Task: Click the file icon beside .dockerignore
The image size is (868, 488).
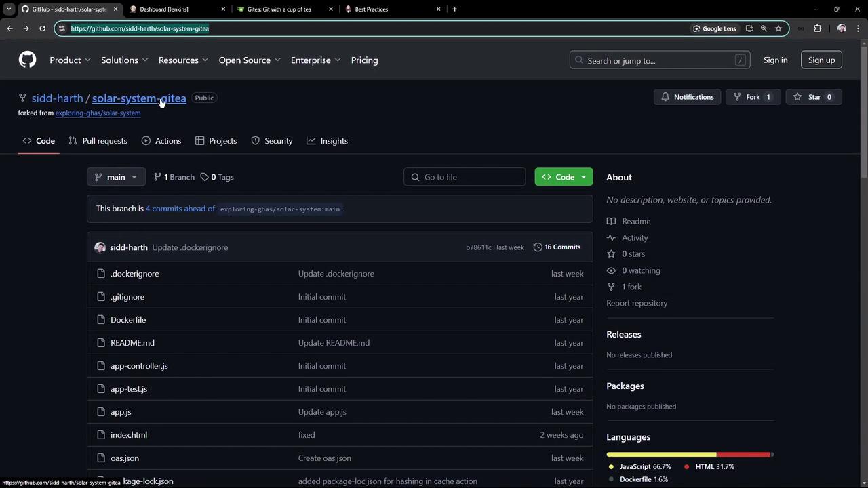Action: point(101,274)
